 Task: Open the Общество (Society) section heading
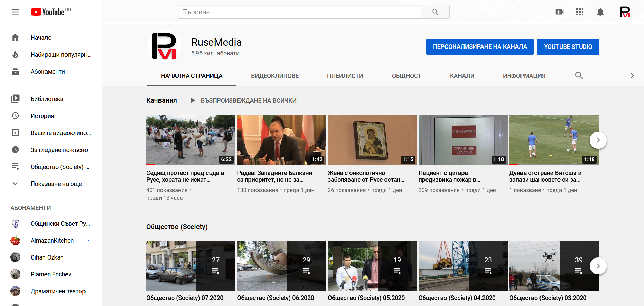tap(177, 227)
